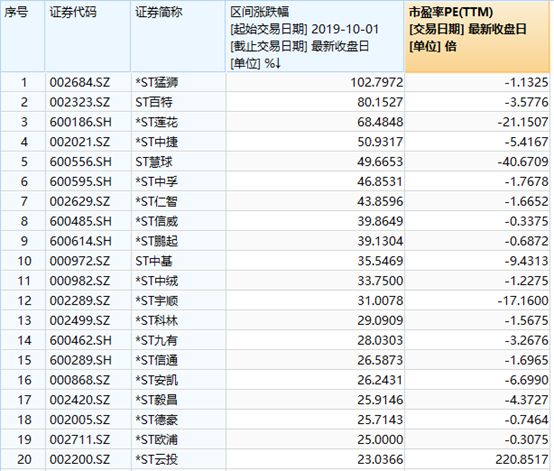
Task: Click the *ST宇顺 change value 31.0078
Action: tap(380, 301)
